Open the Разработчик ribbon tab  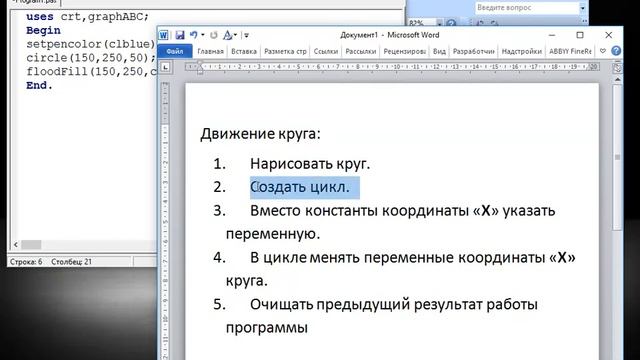pos(473,51)
